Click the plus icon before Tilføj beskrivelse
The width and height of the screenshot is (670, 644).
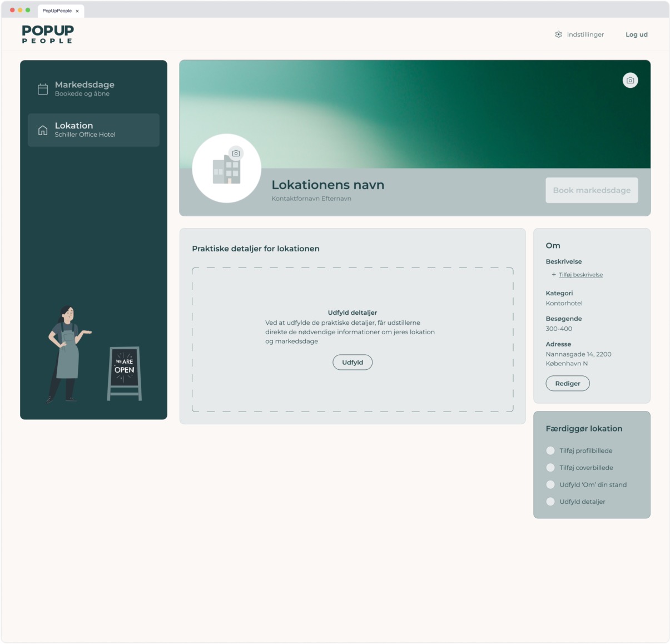553,274
